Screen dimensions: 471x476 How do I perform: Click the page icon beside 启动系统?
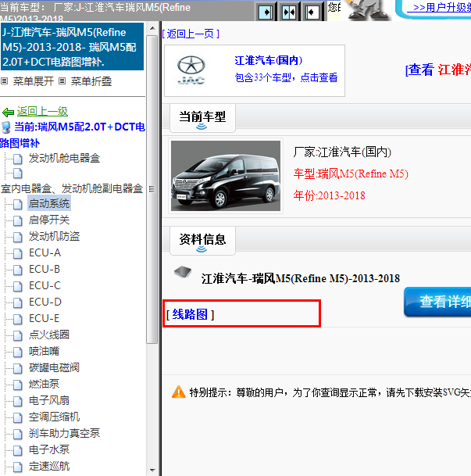(18, 204)
